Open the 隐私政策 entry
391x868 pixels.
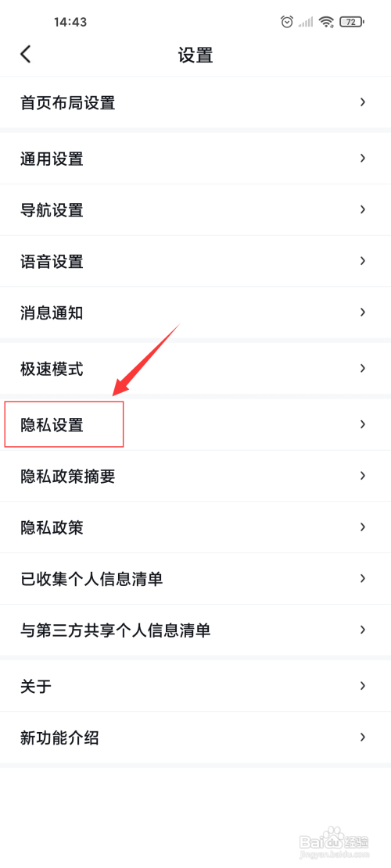[195, 527]
